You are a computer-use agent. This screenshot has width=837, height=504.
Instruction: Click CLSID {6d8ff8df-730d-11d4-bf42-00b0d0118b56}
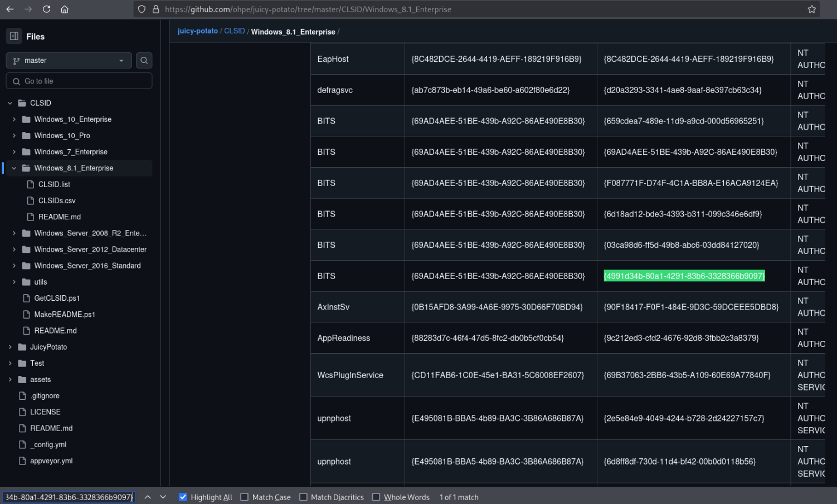point(680,462)
